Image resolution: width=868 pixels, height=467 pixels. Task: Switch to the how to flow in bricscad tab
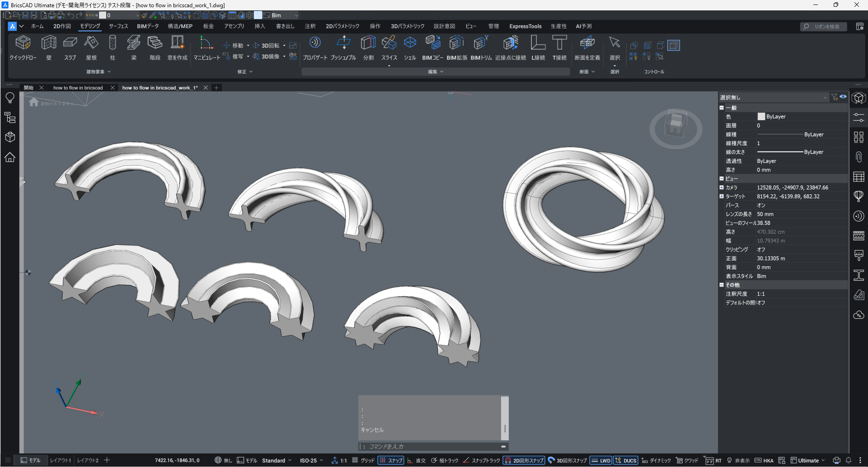(78, 88)
